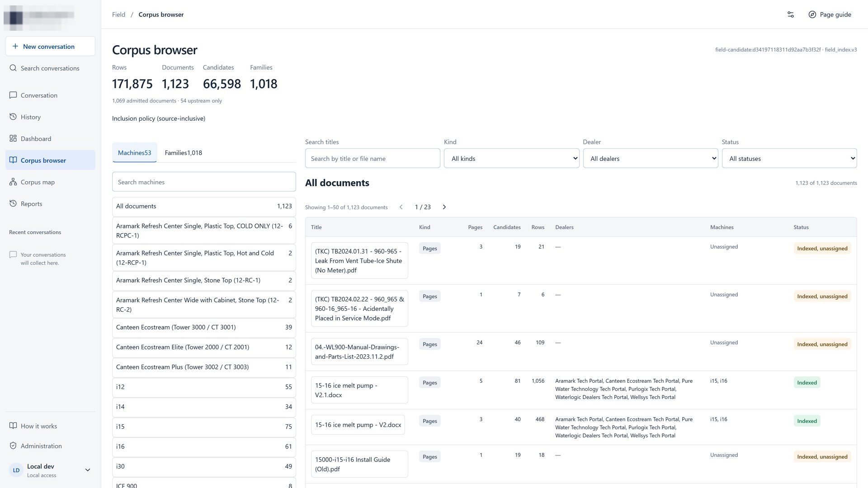This screenshot has height=488, width=868.
Task: Click the Search conversations magnifier icon
Action: coord(13,68)
